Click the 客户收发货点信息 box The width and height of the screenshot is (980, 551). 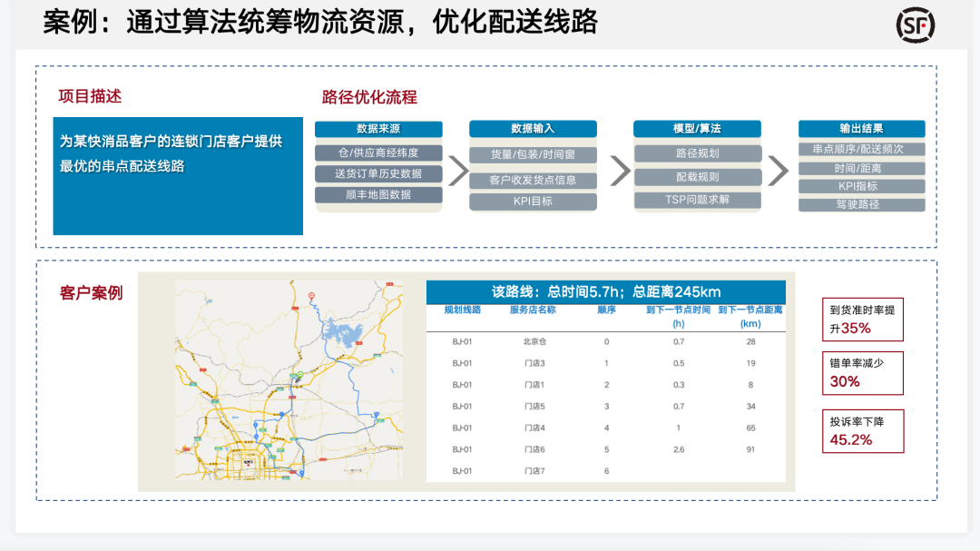coord(534,180)
